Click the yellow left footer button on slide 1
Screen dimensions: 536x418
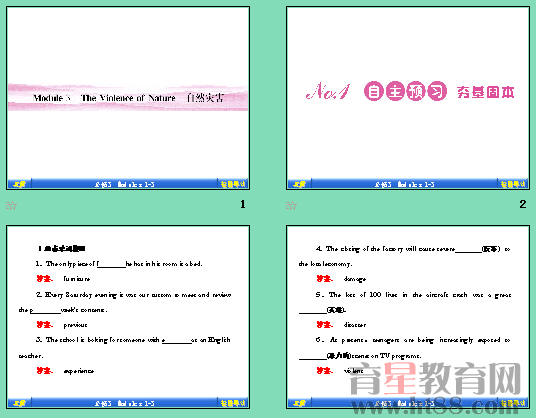click(19, 184)
